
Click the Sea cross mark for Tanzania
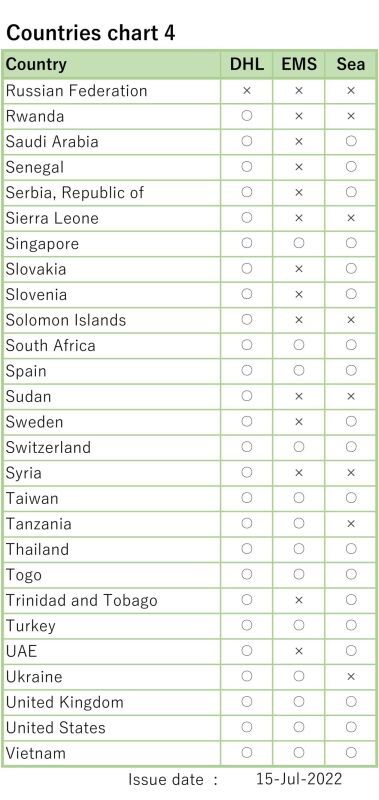click(351, 524)
